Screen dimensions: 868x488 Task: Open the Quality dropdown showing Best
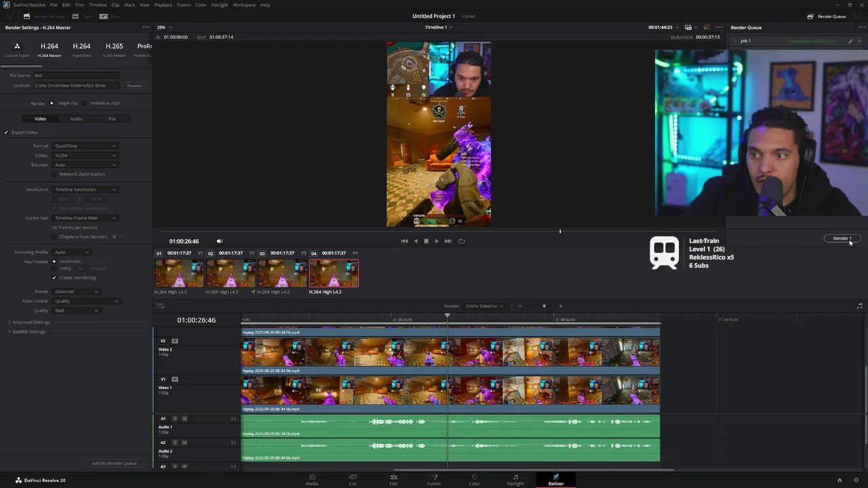[76, 310]
